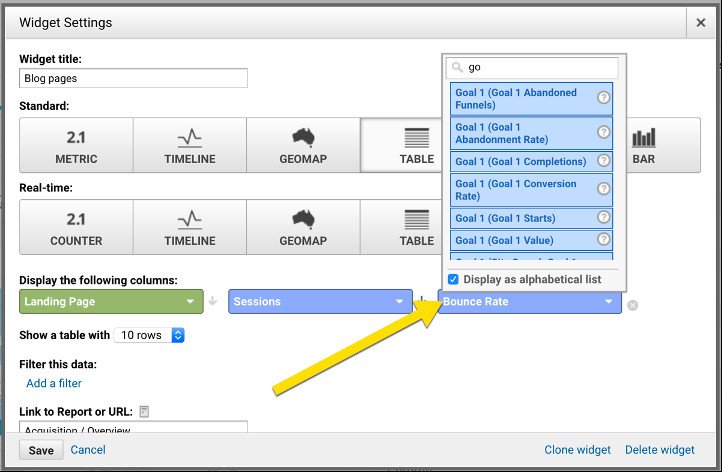Select the Real-time TIMELINE widget type
This screenshot has width=722, height=472.
coord(190,227)
